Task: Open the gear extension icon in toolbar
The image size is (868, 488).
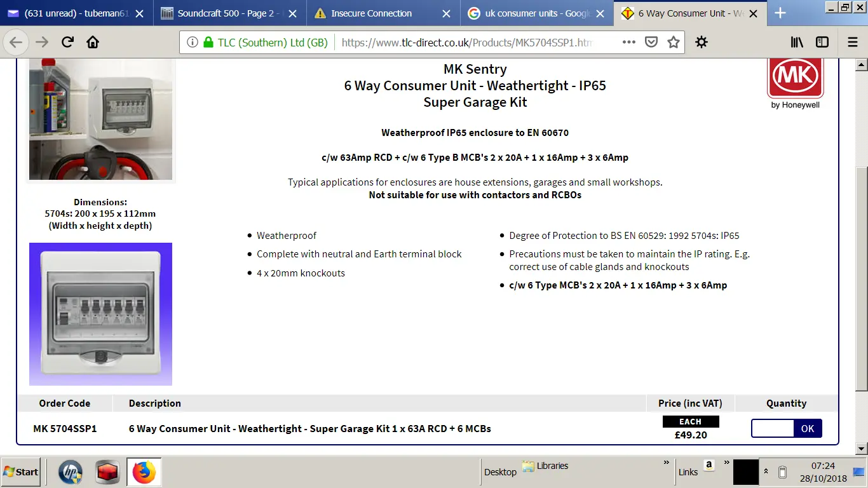Action: [x=702, y=43]
